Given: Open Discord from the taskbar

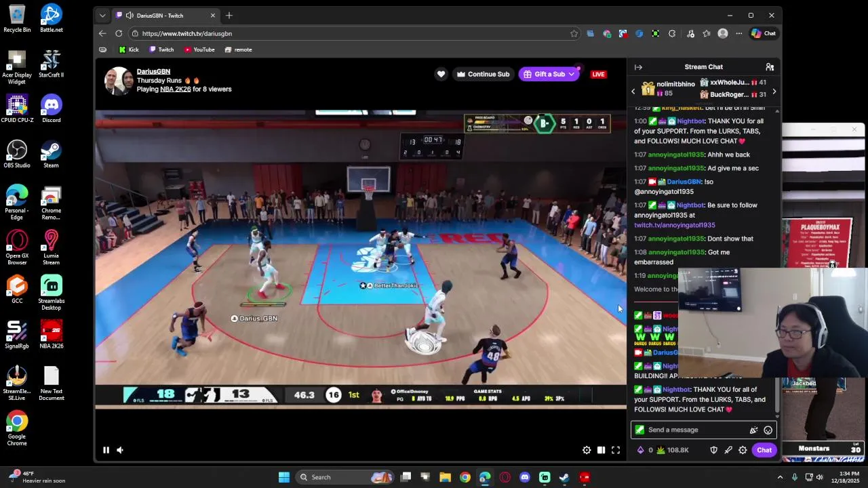Looking at the screenshot, I should click(x=524, y=477).
